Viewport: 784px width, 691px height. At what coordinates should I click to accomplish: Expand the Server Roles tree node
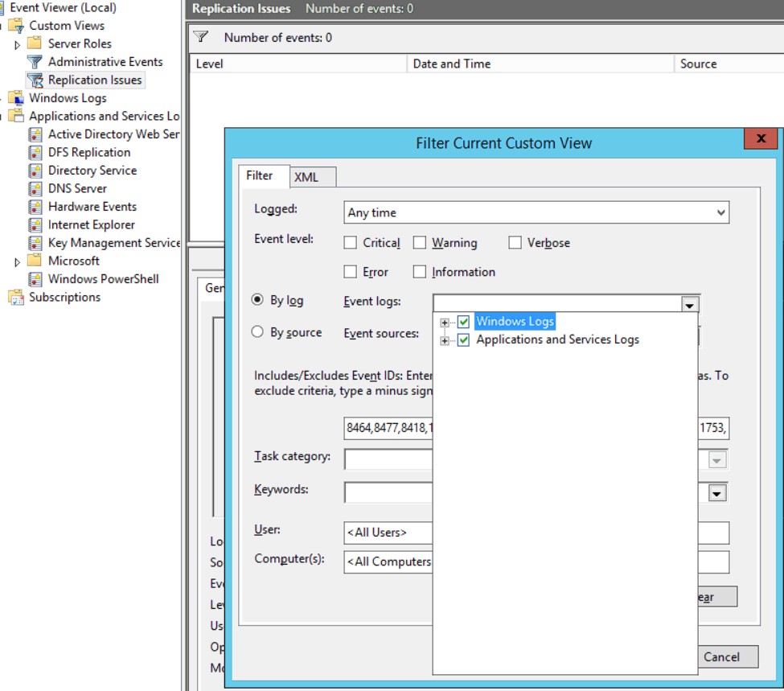tap(17, 45)
